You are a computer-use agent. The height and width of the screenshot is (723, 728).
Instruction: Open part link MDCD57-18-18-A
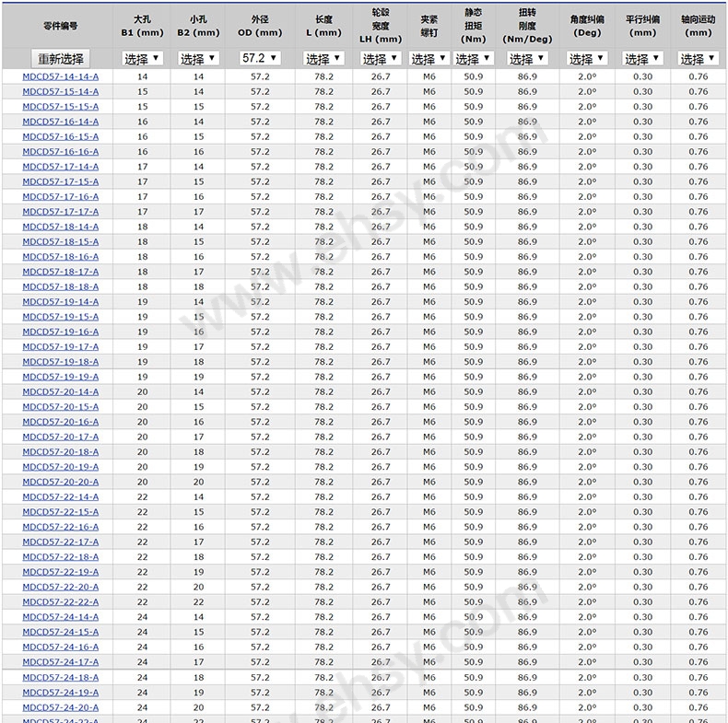point(60,286)
